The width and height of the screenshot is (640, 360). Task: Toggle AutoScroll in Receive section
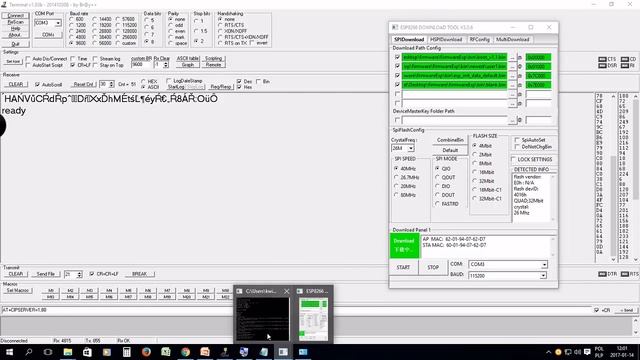point(38,84)
